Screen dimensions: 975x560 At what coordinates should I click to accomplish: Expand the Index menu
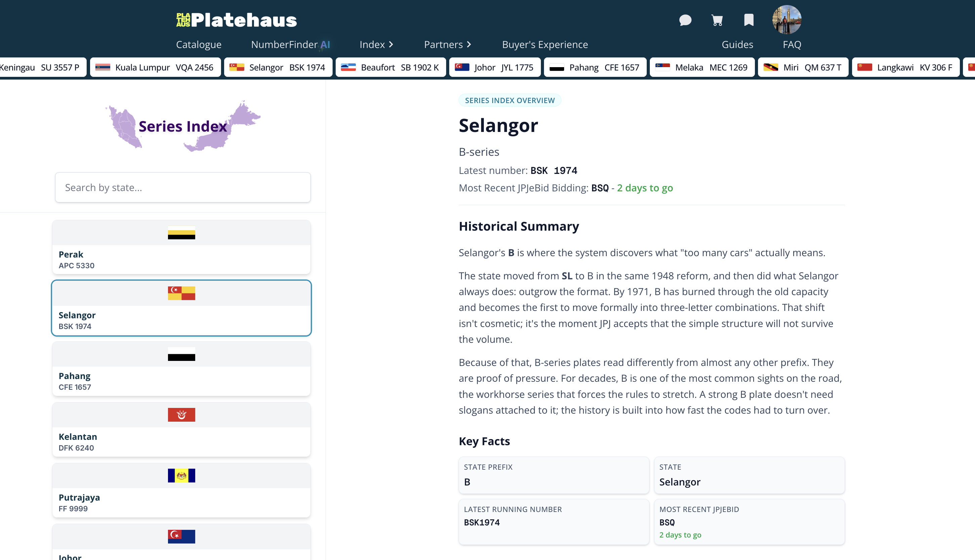376,45
